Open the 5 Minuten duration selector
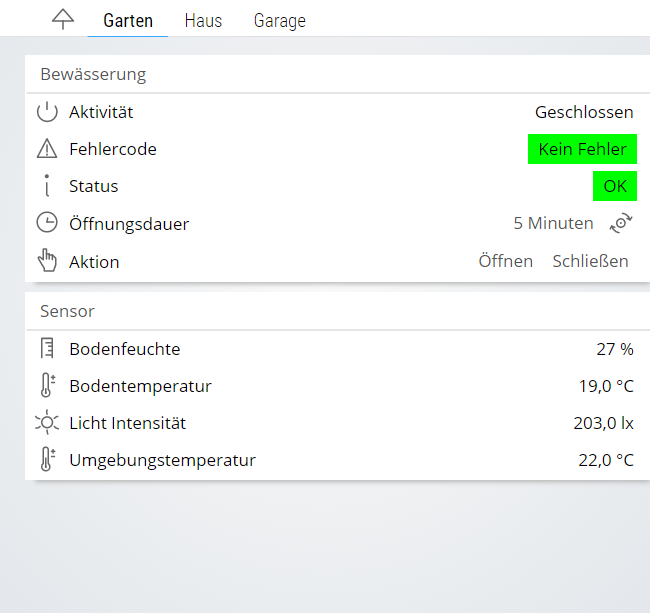Viewport: 650px width, 613px height. tap(553, 223)
